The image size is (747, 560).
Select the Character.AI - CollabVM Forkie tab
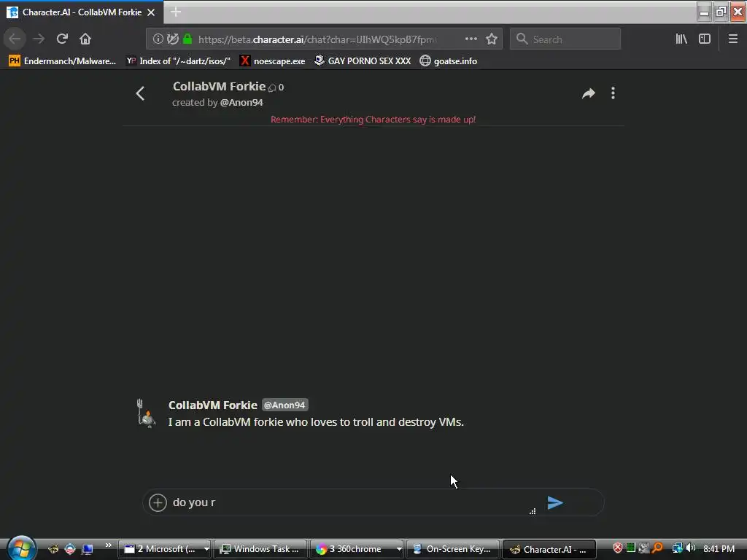pyautogui.click(x=82, y=12)
